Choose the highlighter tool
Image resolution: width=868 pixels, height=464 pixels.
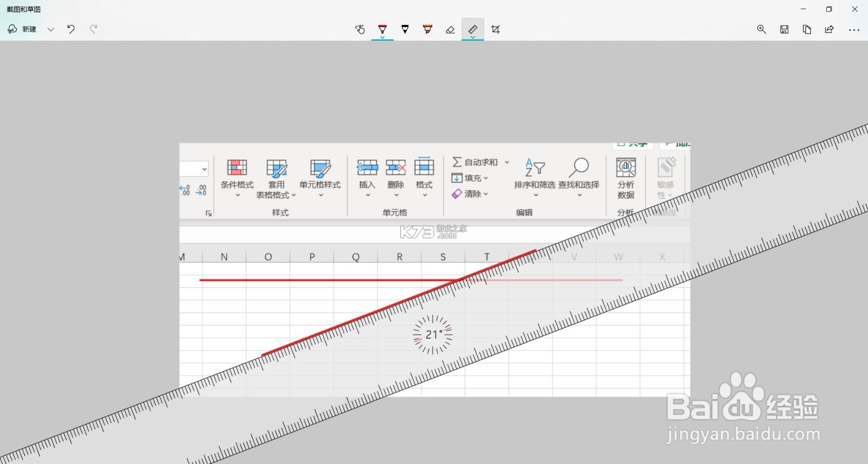pos(427,29)
